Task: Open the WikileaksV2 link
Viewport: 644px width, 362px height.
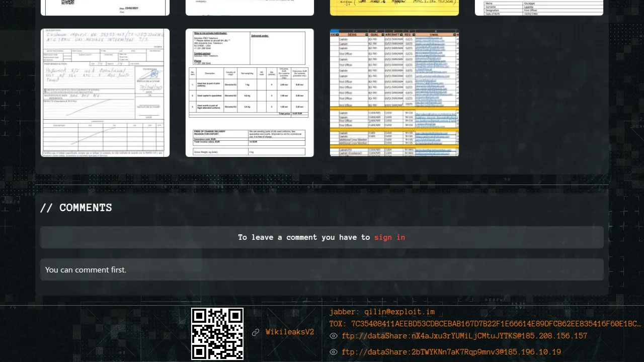Action: (x=290, y=332)
